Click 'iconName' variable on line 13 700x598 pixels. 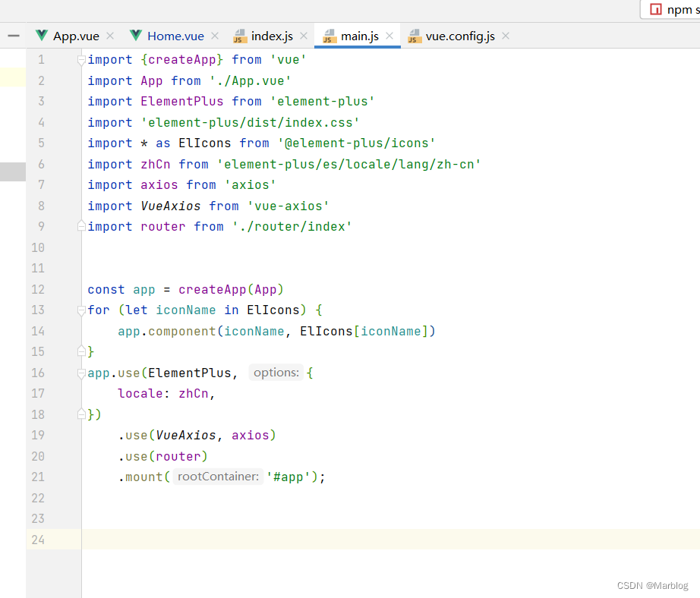[x=186, y=310]
